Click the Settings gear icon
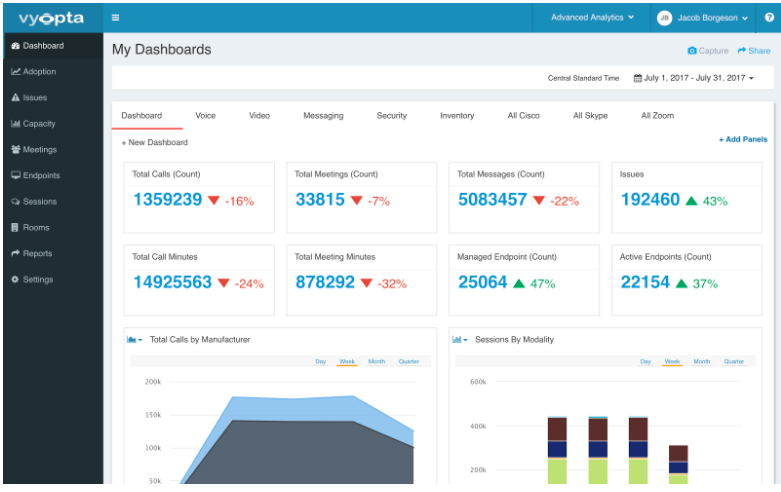 click(15, 279)
